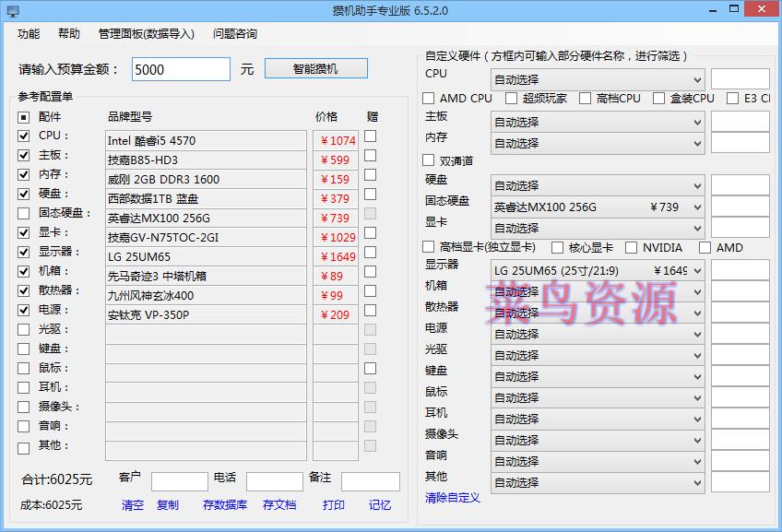Open 显示器 dropdown showing LG 25UM65

pos(598,271)
